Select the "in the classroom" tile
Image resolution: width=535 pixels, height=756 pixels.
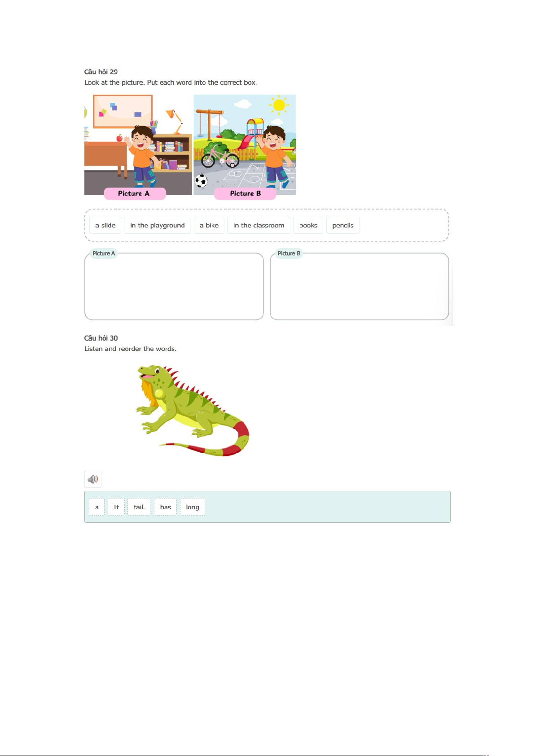pyautogui.click(x=259, y=225)
